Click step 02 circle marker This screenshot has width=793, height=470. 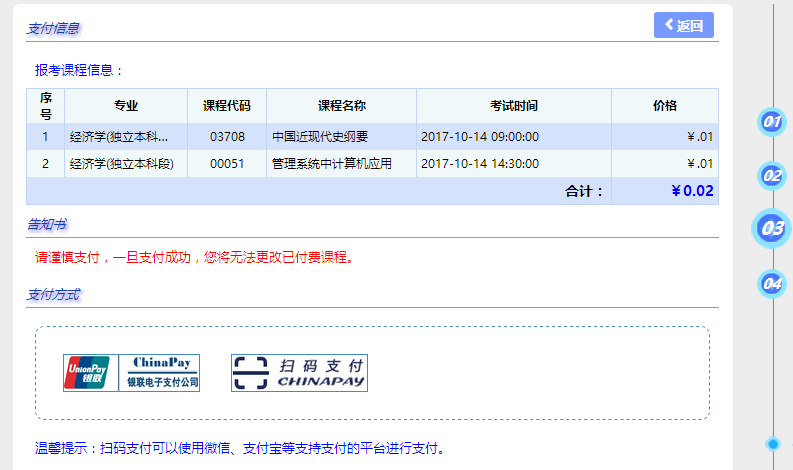[771, 176]
